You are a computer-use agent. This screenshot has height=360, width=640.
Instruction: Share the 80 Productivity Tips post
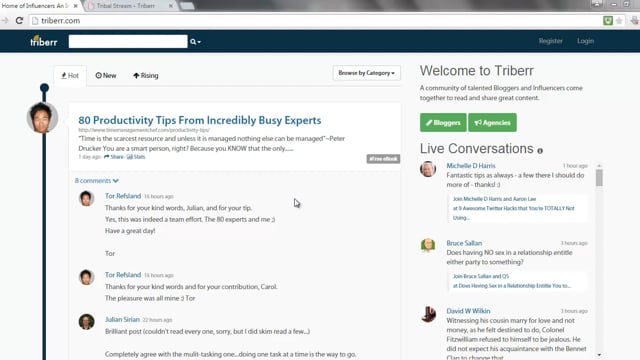tap(113, 157)
